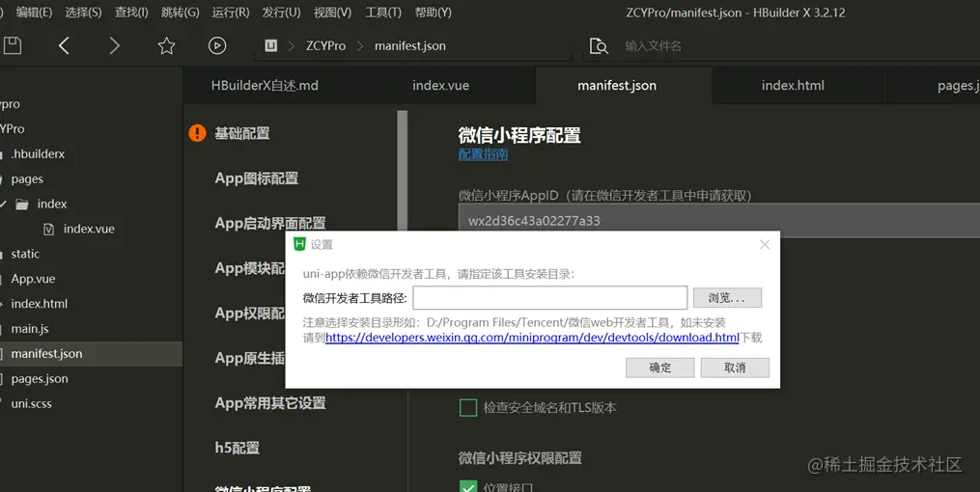Open the 视图(V) menu
The width and height of the screenshot is (980, 492).
332,13
